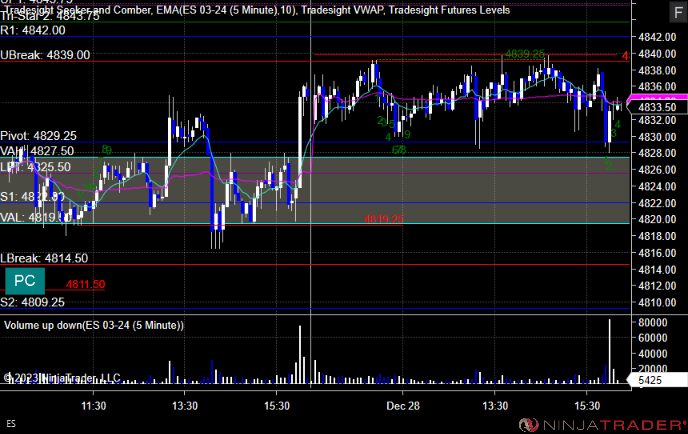Click the UBreak: 4839.00 level label

point(45,55)
